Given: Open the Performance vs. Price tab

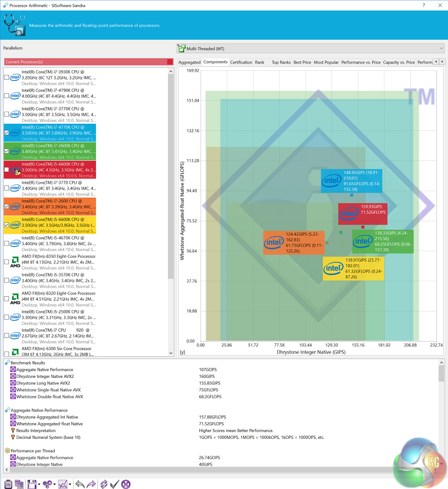Looking at the screenshot, I should (x=361, y=62).
